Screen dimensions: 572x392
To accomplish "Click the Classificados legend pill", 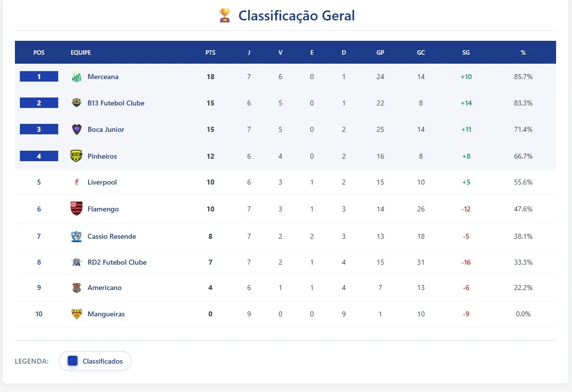I will [x=95, y=361].
